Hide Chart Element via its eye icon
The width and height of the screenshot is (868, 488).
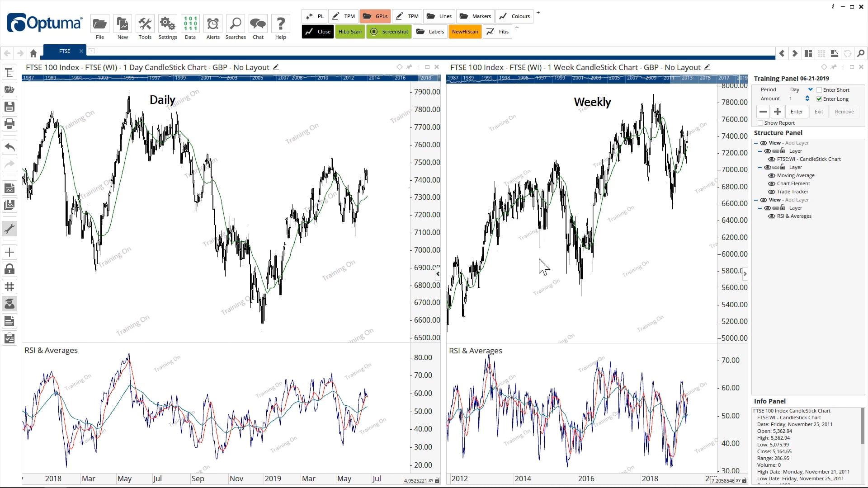[772, 183]
